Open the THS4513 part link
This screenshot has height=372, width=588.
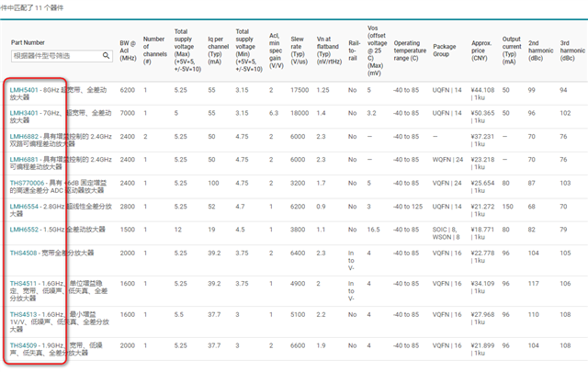coord(23,315)
